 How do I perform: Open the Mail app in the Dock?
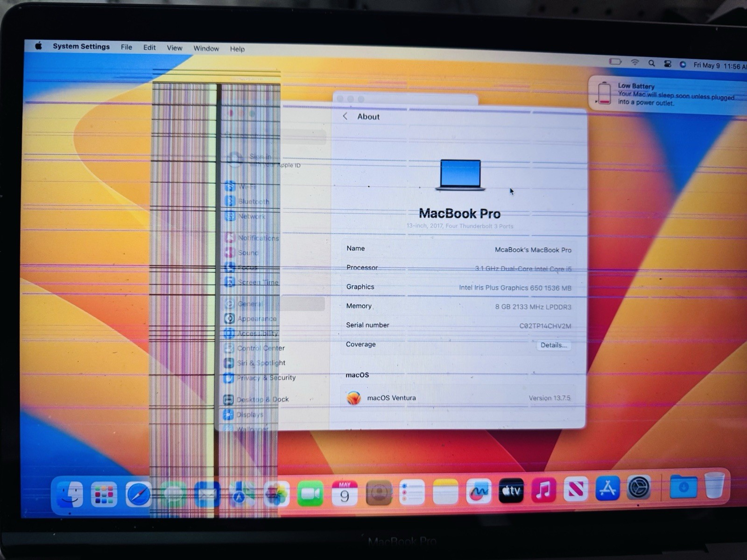pos(207,494)
